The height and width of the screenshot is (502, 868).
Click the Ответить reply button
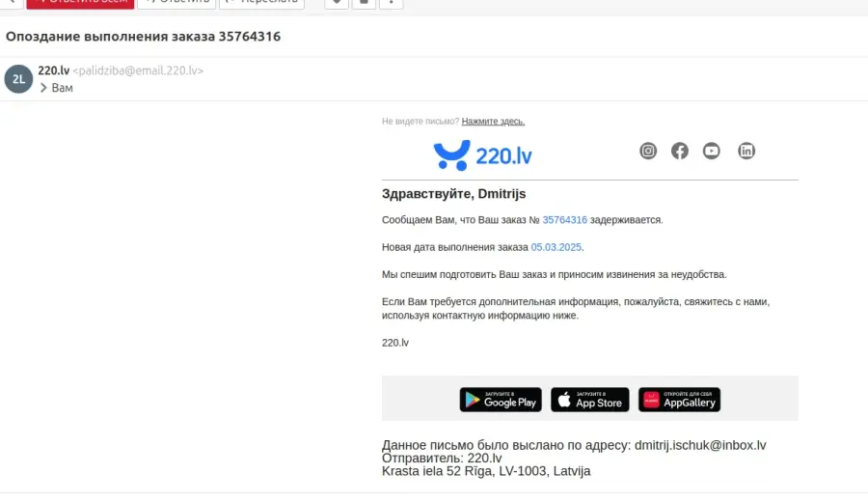click(176, 3)
